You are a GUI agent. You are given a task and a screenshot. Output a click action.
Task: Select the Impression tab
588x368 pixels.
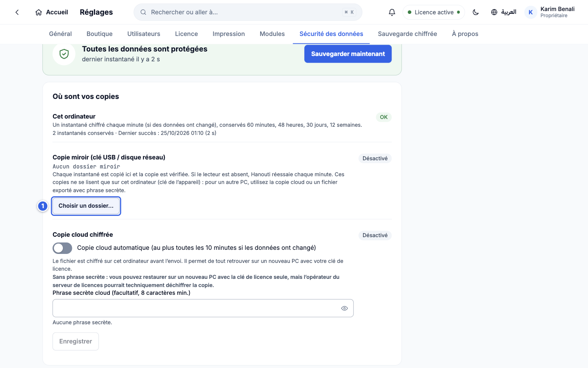point(229,34)
